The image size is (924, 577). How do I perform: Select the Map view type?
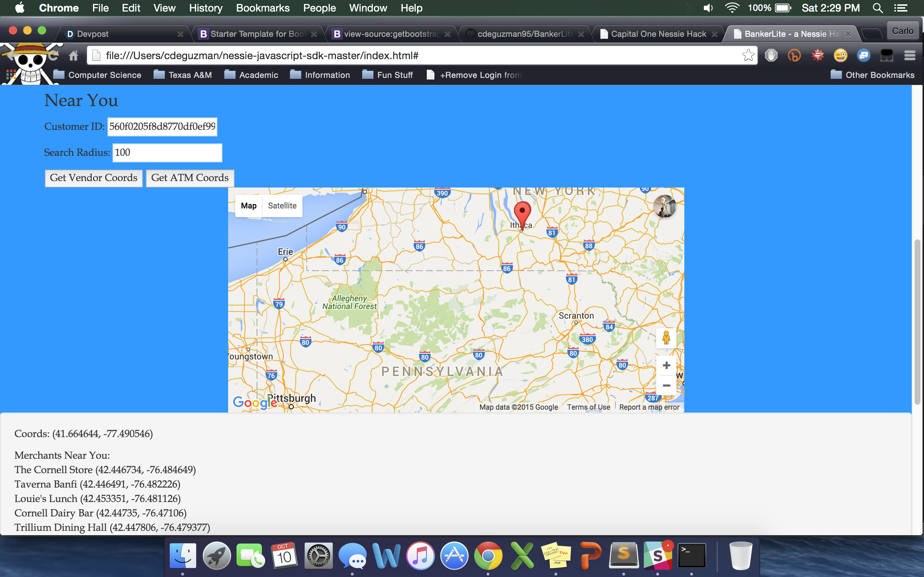249,206
